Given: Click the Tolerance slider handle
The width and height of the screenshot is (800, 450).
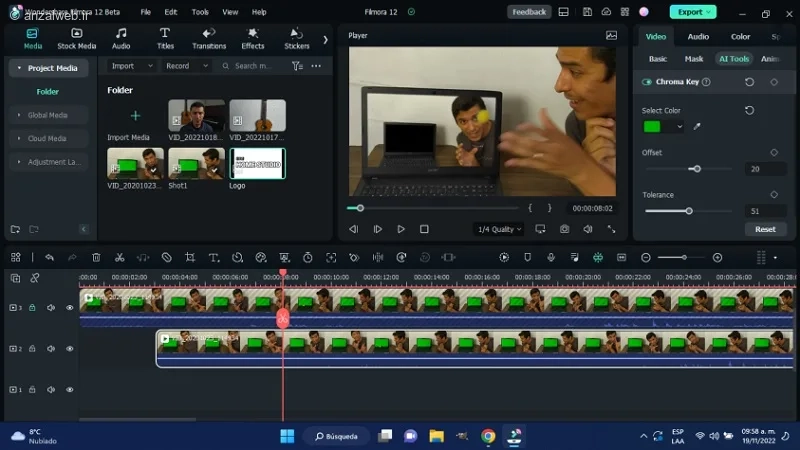Looking at the screenshot, I should pos(689,211).
